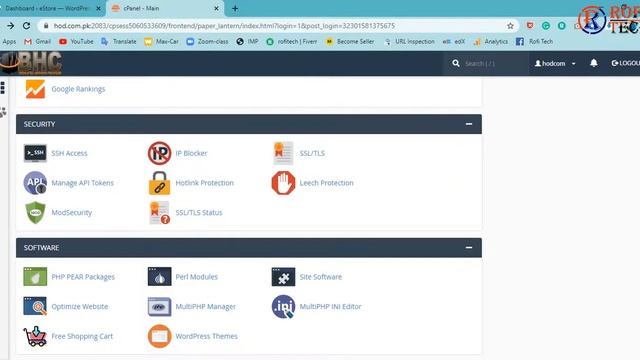The image size is (640, 360).
Task: Click the Leech Protection hand icon
Action: pos(283,183)
